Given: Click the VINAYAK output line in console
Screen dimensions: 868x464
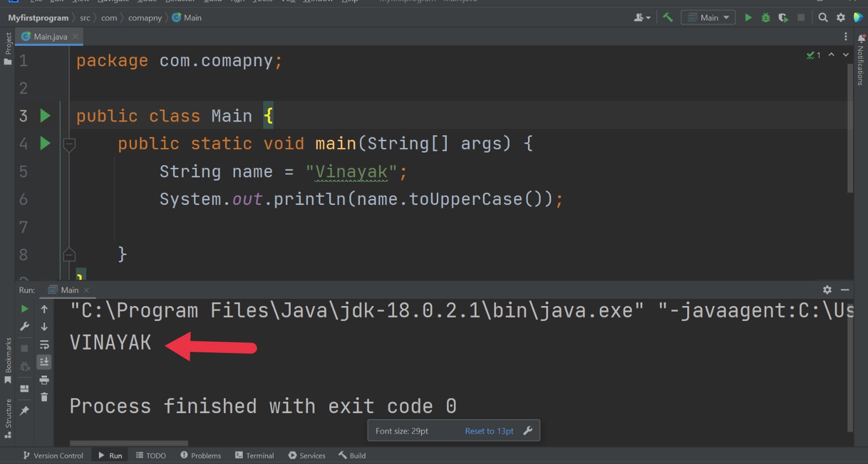Looking at the screenshot, I should click(111, 342).
